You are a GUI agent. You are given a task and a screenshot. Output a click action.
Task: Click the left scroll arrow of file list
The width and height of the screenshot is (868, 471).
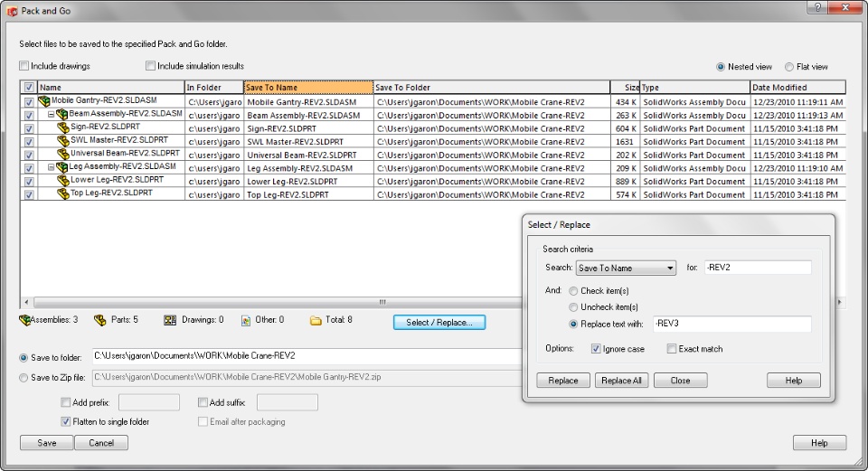[x=26, y=302]
